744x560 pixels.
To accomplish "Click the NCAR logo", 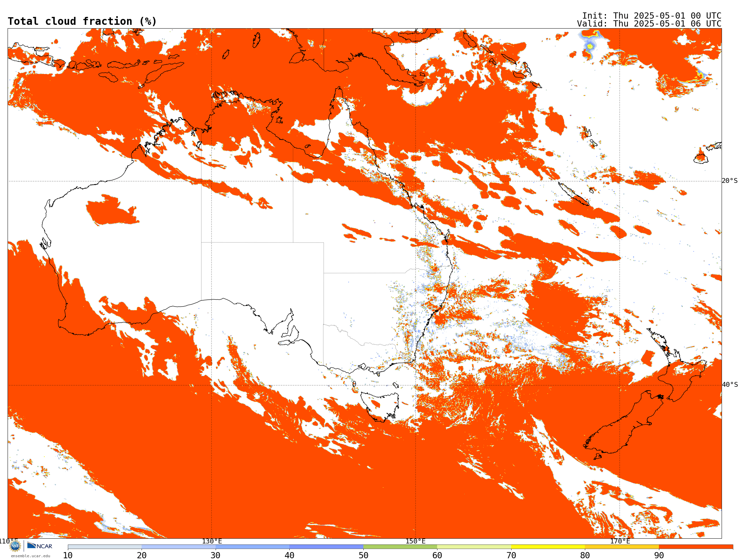I will pos(40,546).
